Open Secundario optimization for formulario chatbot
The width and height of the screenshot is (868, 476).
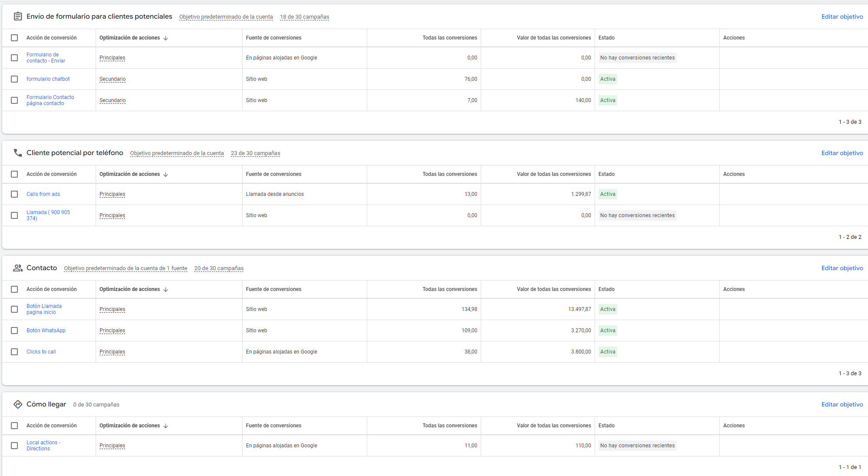point(113,79)
